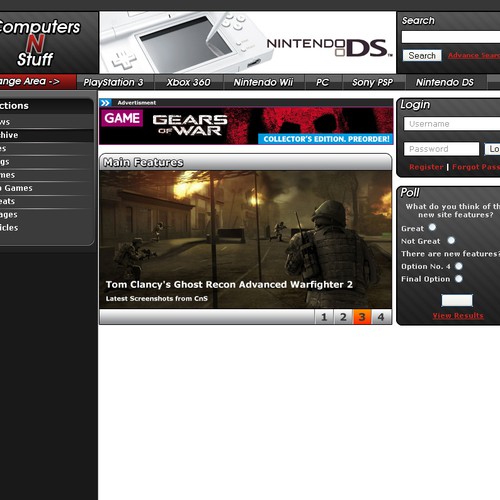Open the Register link
500x500 pixels.
coord(426,167)
